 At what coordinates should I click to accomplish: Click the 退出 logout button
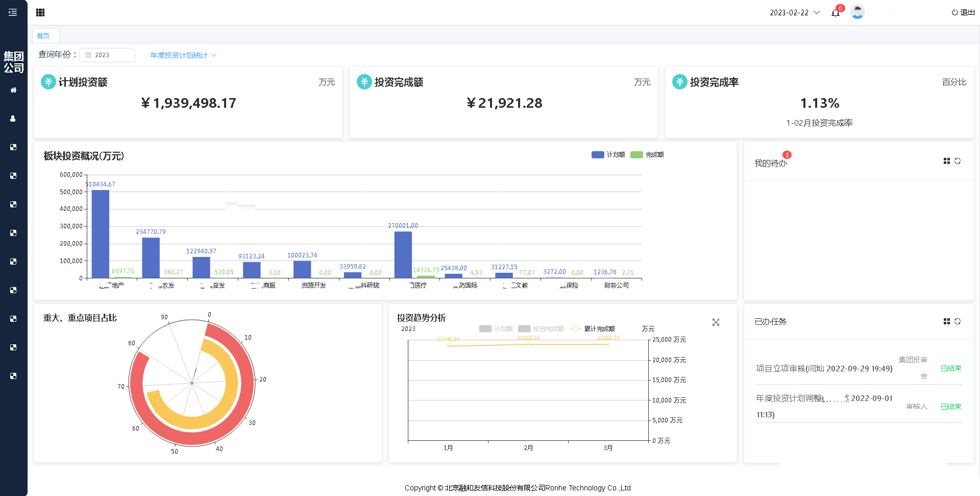pyautogui.click(x=963, y=13)
